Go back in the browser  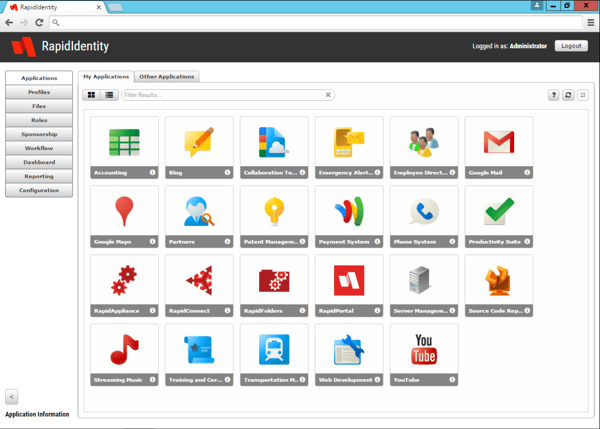tap(9, 23)
